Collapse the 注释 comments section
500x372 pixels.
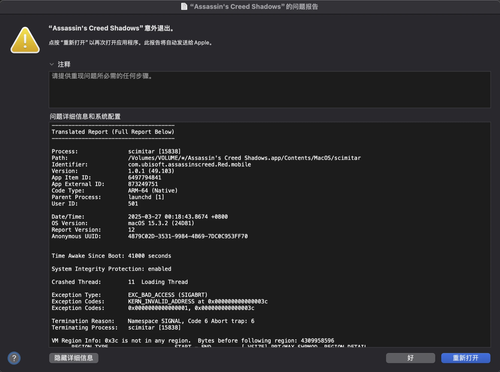coord(52,64)
